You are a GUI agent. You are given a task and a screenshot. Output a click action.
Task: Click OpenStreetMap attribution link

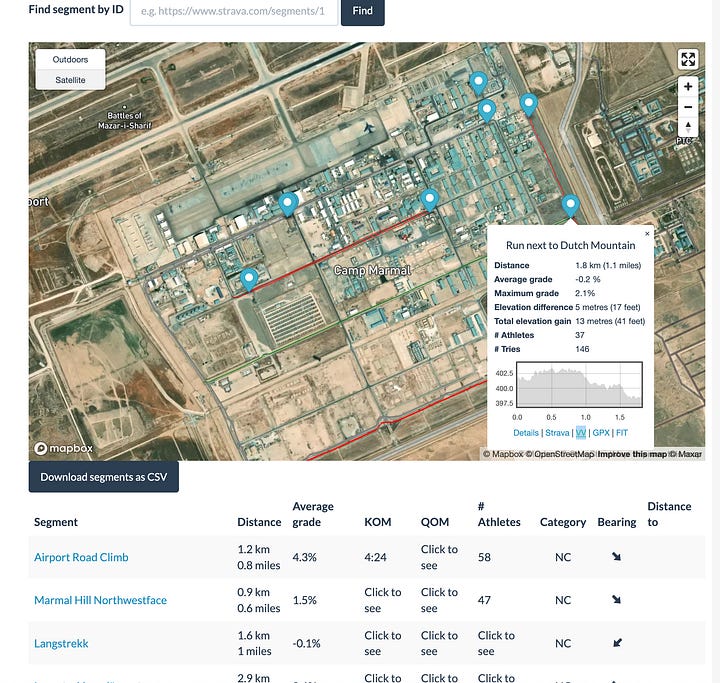point(560,454)
